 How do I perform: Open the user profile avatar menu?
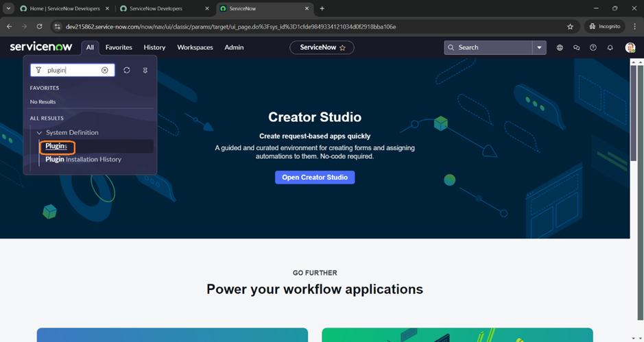click(x=630, y=47)
